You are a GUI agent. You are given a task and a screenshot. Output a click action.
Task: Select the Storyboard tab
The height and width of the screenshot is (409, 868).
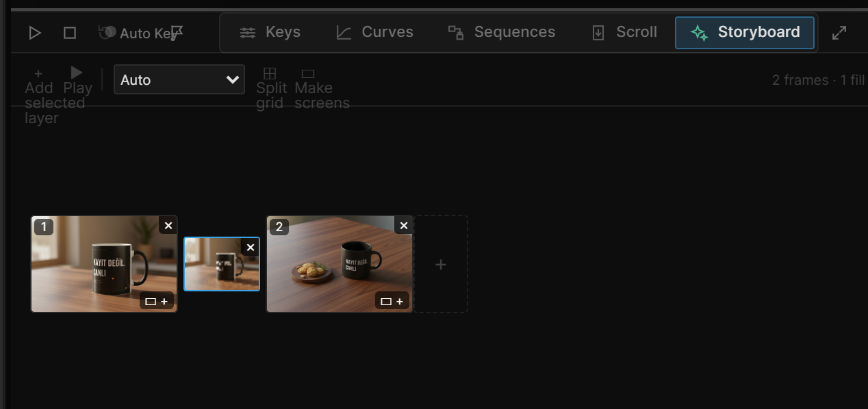(745, 33)
